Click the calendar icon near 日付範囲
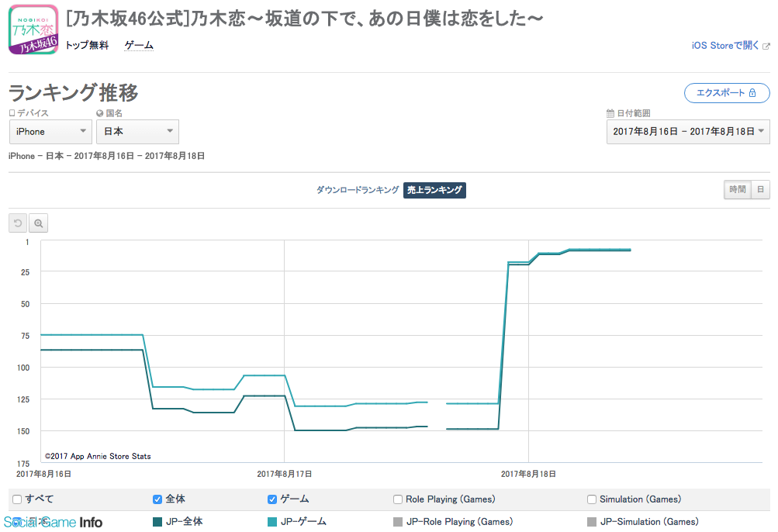The width and height of the screenshot is (778, 532). (x=610, y=113)
